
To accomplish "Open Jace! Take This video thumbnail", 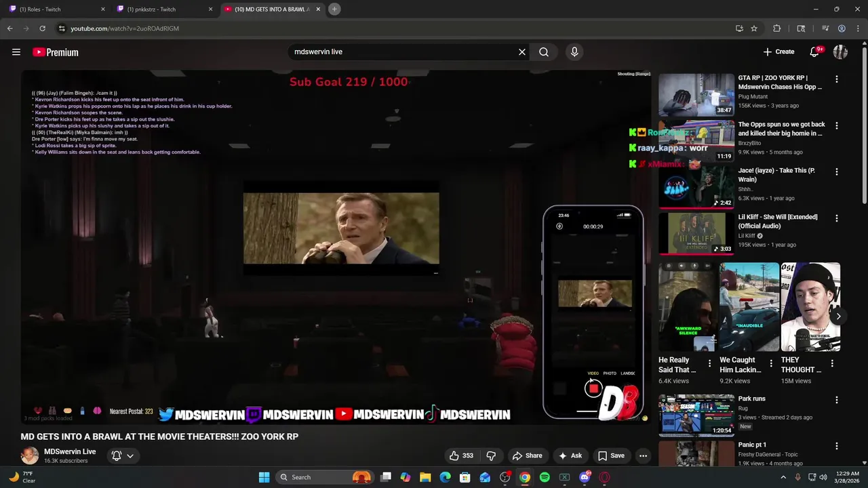I will point(696,187).
